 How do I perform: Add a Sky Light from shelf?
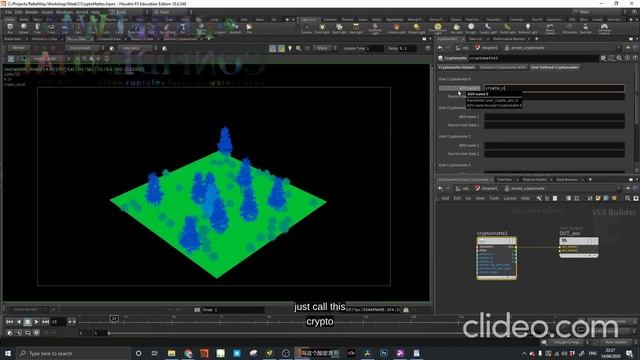coord(456,29)
